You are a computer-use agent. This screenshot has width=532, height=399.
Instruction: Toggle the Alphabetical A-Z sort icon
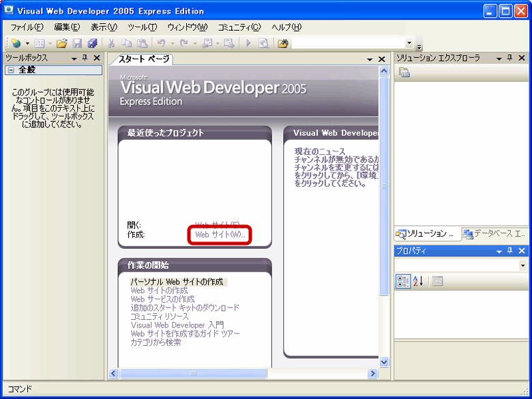coord(418,281)
